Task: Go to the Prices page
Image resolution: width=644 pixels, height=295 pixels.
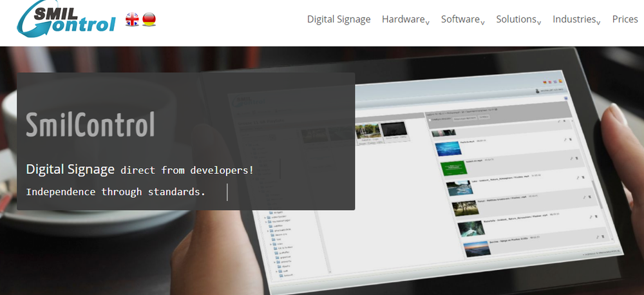Action: coord(625,19)
